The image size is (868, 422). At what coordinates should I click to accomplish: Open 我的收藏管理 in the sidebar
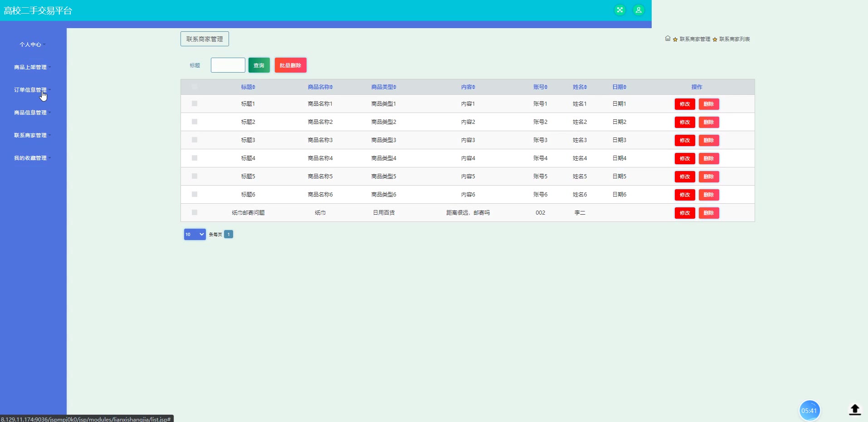31,158
